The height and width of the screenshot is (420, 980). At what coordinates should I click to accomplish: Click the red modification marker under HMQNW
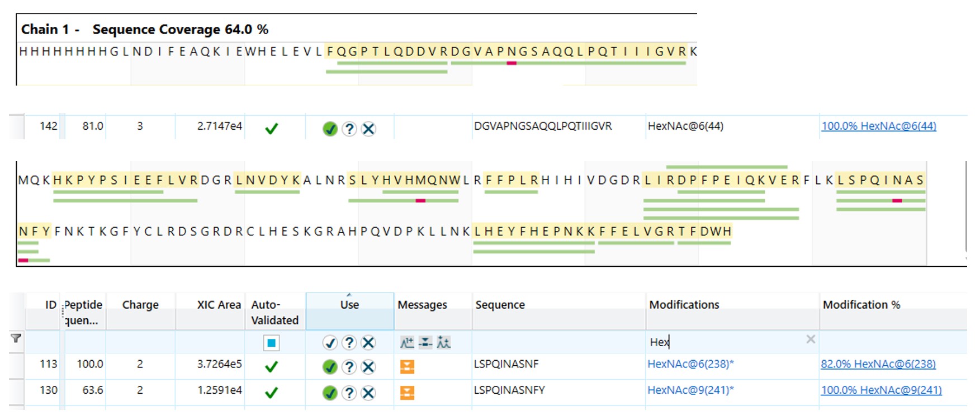coord(420,200)
